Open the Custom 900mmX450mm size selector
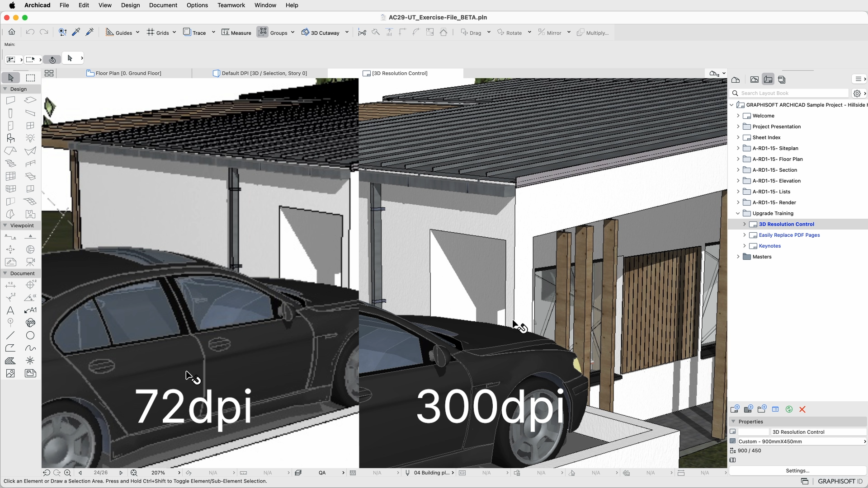 (x=798, y=441)
